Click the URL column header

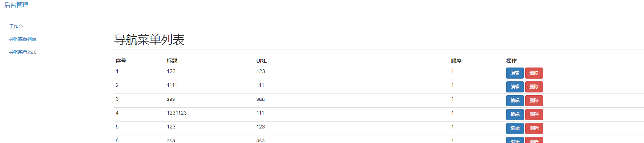[261, 61]
